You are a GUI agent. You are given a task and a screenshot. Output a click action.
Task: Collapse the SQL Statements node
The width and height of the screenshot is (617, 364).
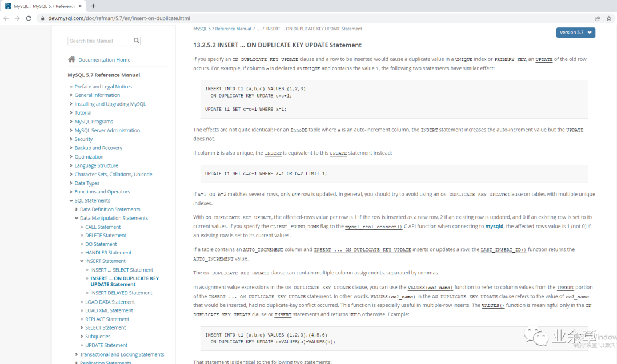click(x=71, y=200)
